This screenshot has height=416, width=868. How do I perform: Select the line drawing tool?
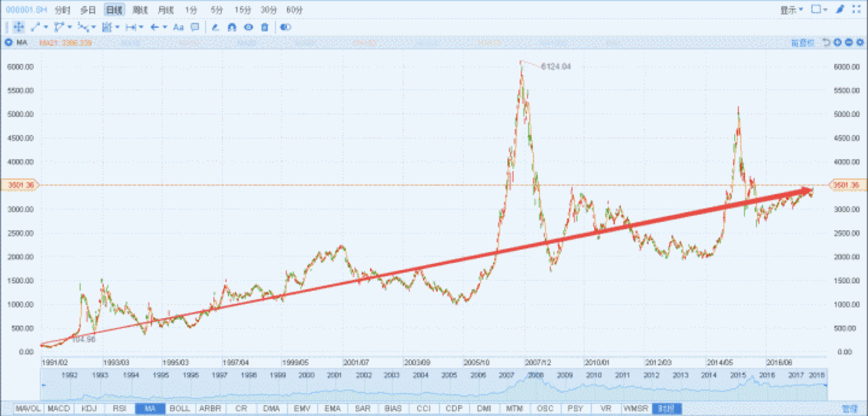[x=35, y=27]
